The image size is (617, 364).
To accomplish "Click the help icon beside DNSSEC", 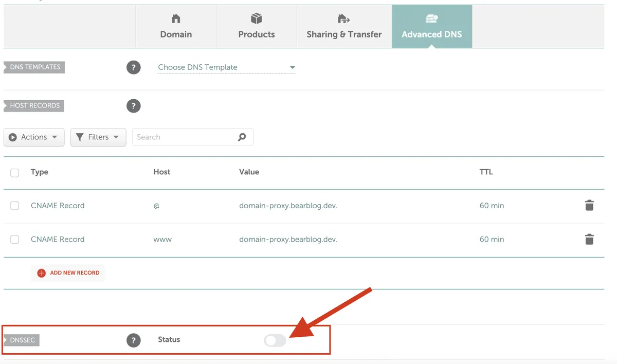I will coord(134,340).
